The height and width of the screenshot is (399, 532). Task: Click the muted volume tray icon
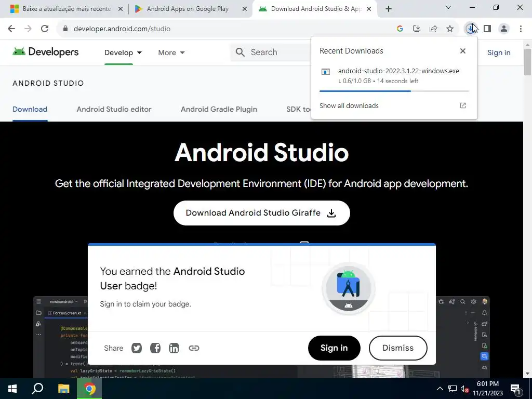point(464,389)
